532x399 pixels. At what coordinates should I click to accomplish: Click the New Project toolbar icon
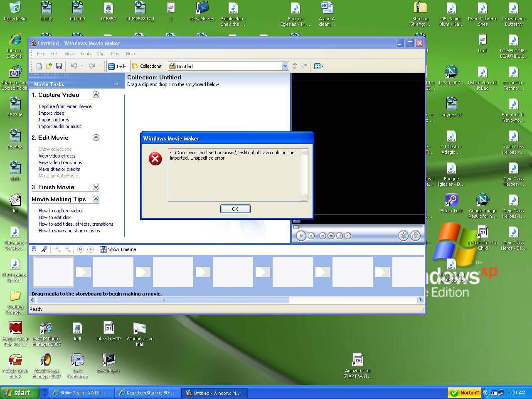click(39, 66)
